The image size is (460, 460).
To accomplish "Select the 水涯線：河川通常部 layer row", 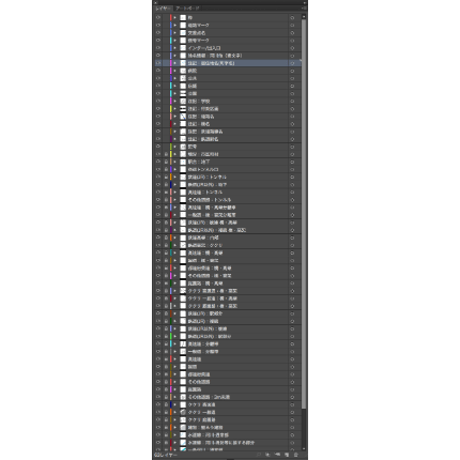I will tap(228, 435).
